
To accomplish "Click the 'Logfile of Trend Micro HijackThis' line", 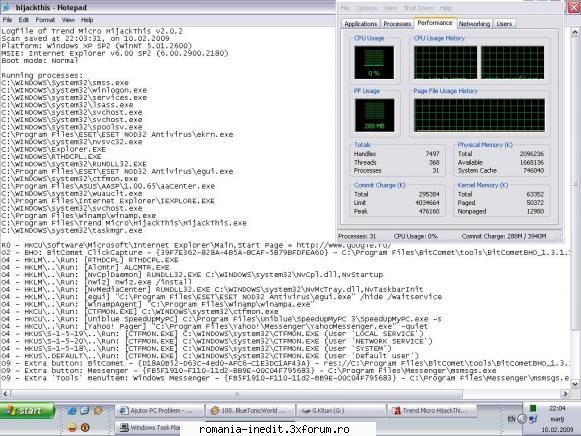I will (92, 31).
